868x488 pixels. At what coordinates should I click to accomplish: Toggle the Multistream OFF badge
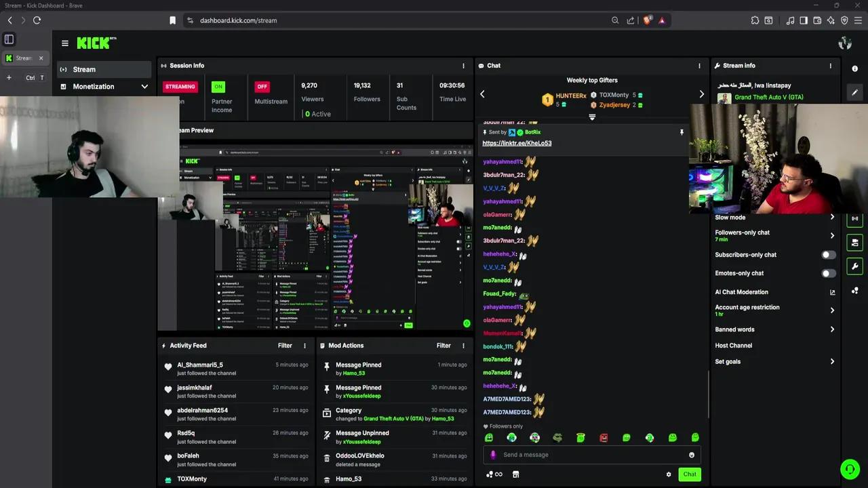(262, 87)
